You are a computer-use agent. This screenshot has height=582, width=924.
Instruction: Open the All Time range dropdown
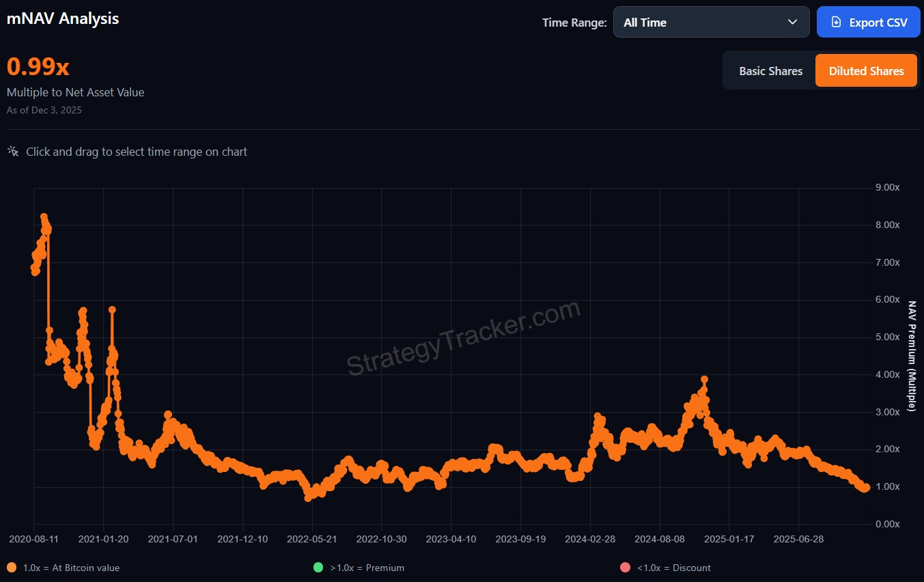(710, 23)
